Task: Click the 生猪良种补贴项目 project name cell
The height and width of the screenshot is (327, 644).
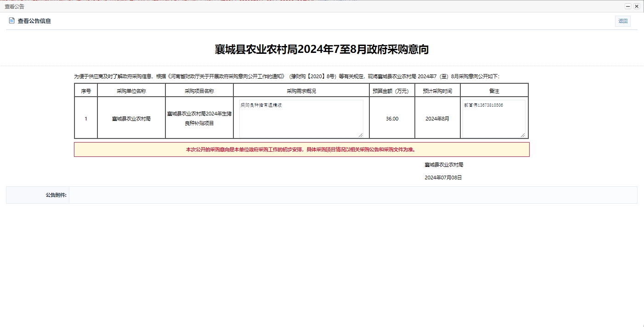Action: click(199, 118)
